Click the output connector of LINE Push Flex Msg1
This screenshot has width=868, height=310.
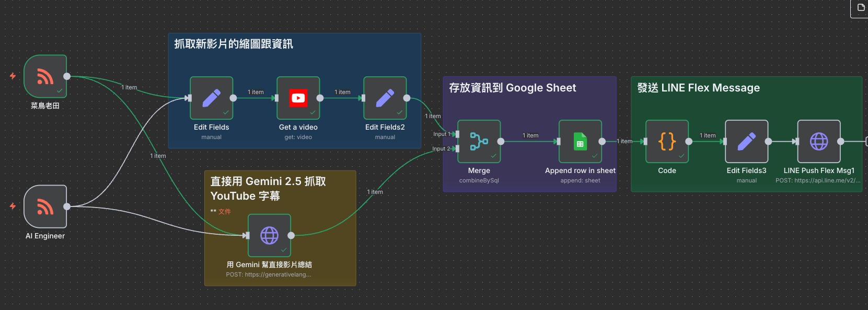click(840, 141)
